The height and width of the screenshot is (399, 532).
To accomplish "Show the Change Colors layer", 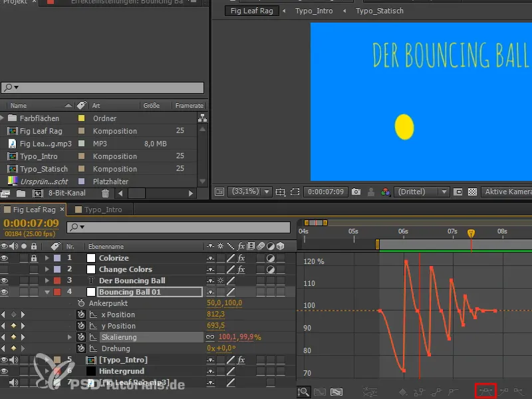I will click(5, 269).
